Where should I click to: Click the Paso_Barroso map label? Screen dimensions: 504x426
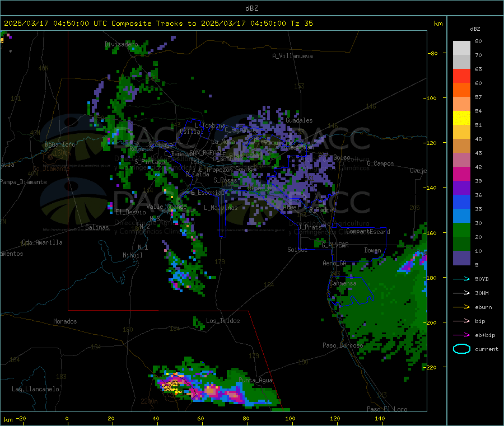(x=343, y=345)
